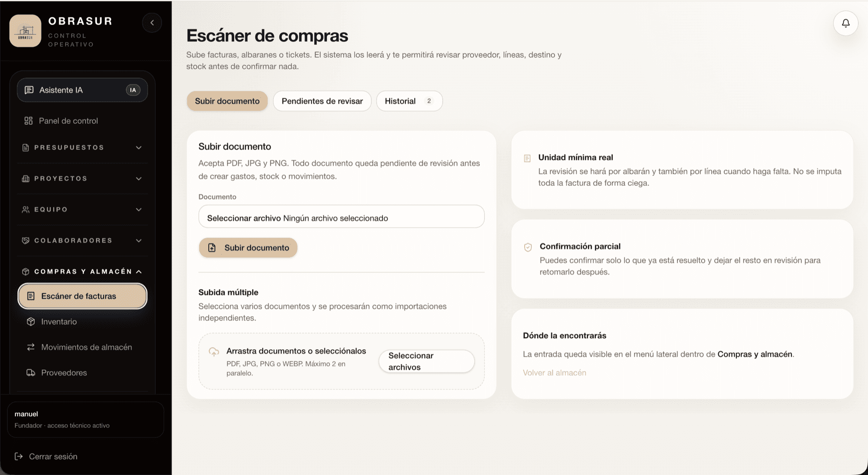Viewport: 868px width, 475px height.
Task: Click the Dónde la encontrarás title
Action: (564, 336)
